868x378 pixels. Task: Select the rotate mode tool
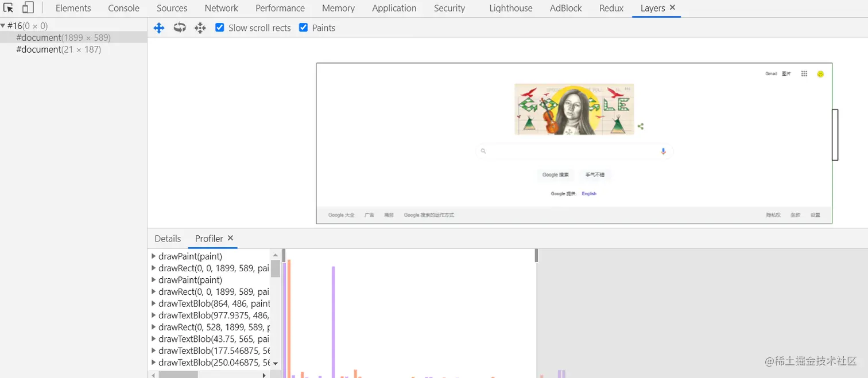point(180,28)
